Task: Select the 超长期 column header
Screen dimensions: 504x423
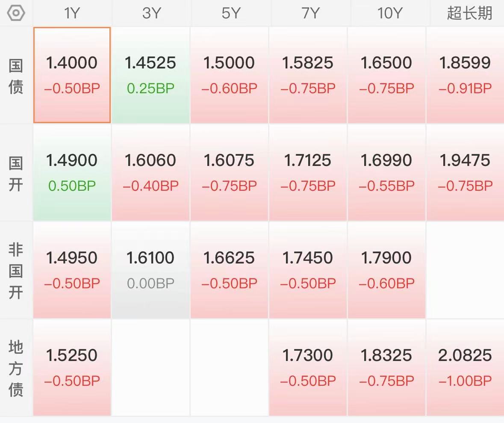Action: point(469,13)
